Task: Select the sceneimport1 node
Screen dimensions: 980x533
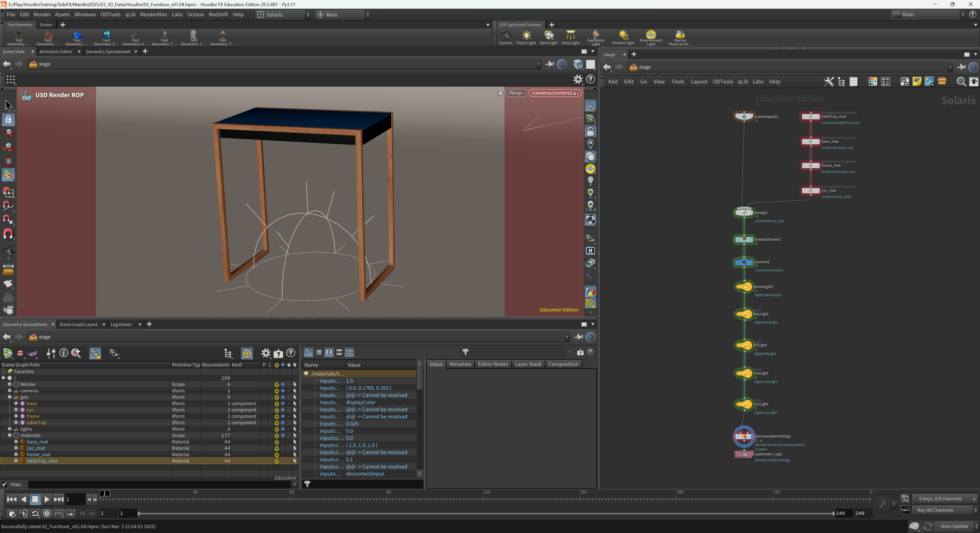Action: (744, 116)
